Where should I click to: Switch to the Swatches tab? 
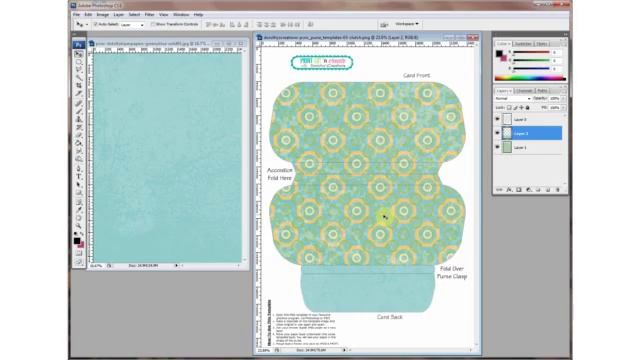click(x=523, y=44)
